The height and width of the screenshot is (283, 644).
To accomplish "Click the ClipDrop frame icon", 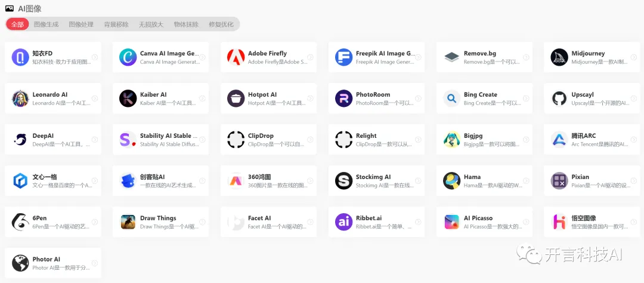I will click(x=236, y=140).
